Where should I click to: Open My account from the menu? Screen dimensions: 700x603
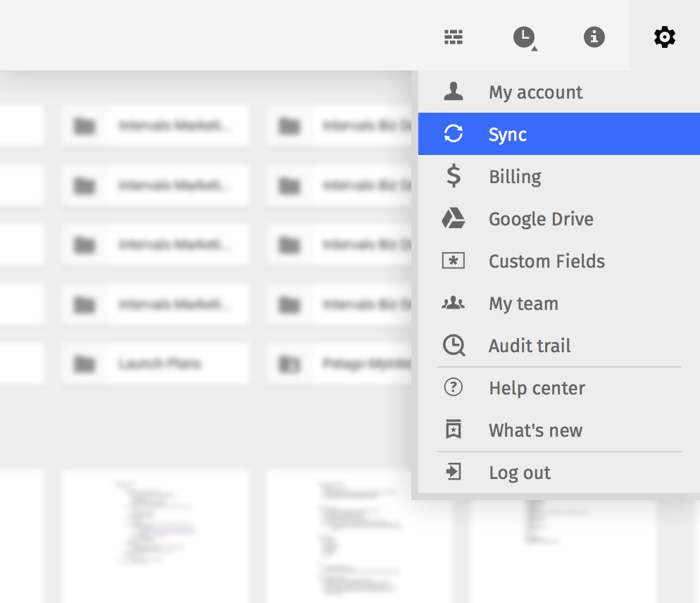[559, 92]
